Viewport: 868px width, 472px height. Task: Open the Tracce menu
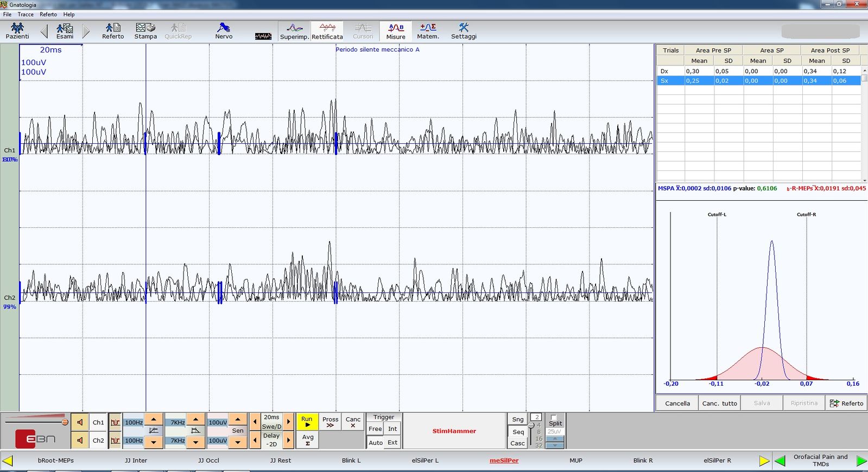point(26,15)
